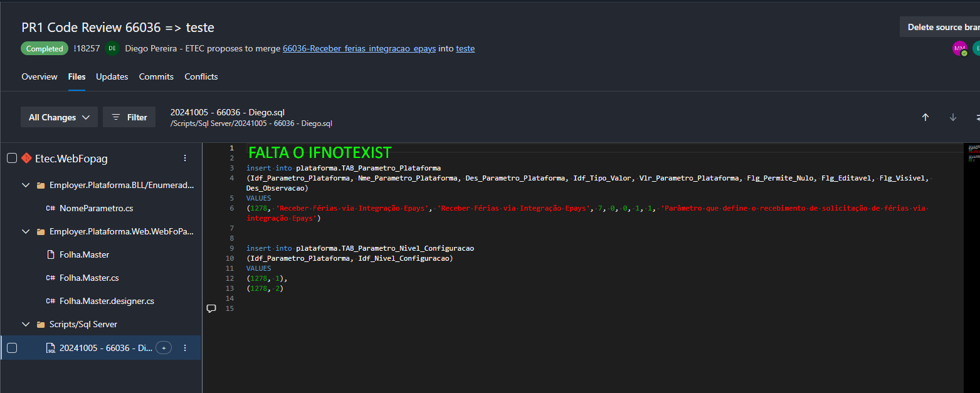Open the All Changes dropdown
Screen dimensions: 980x393
(59, 117)
